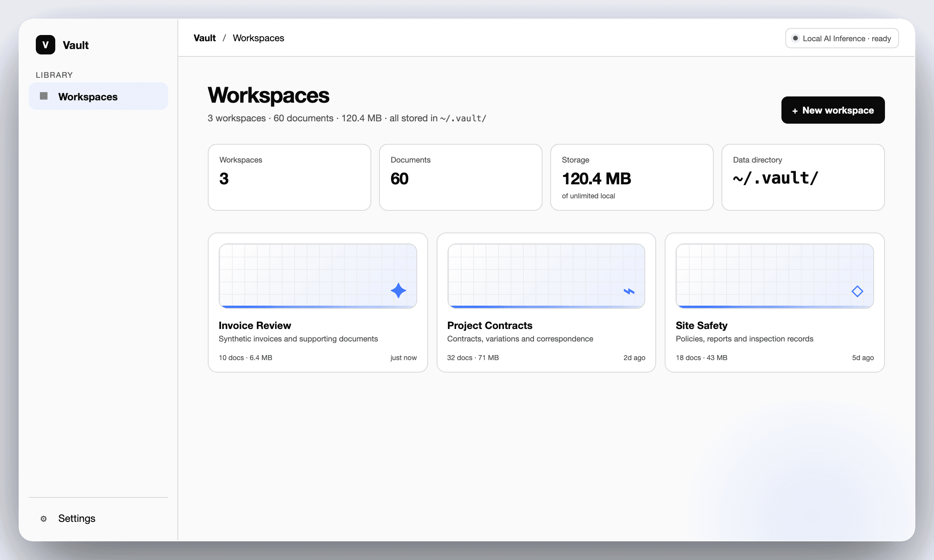The width and height of the screenshot is (934, 560).
Task: Open the Project Contracts workspace thumbnail
Action: click(546, 276)
